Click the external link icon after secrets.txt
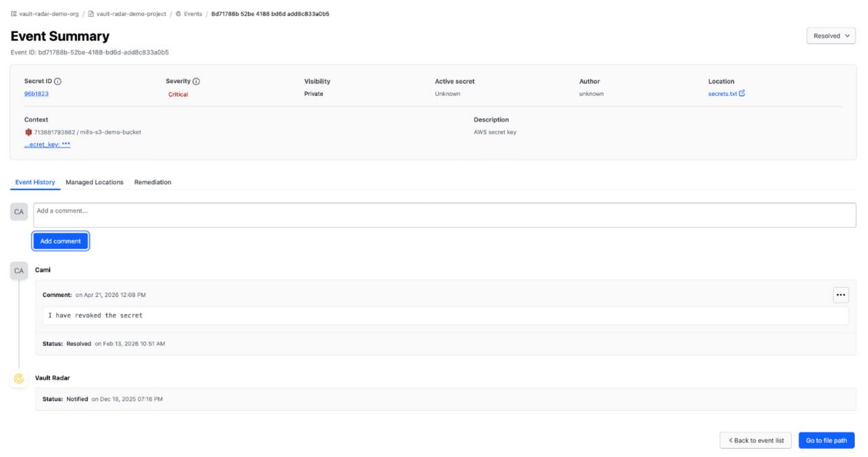The image size is (868, 457). (x=742, y=93)
